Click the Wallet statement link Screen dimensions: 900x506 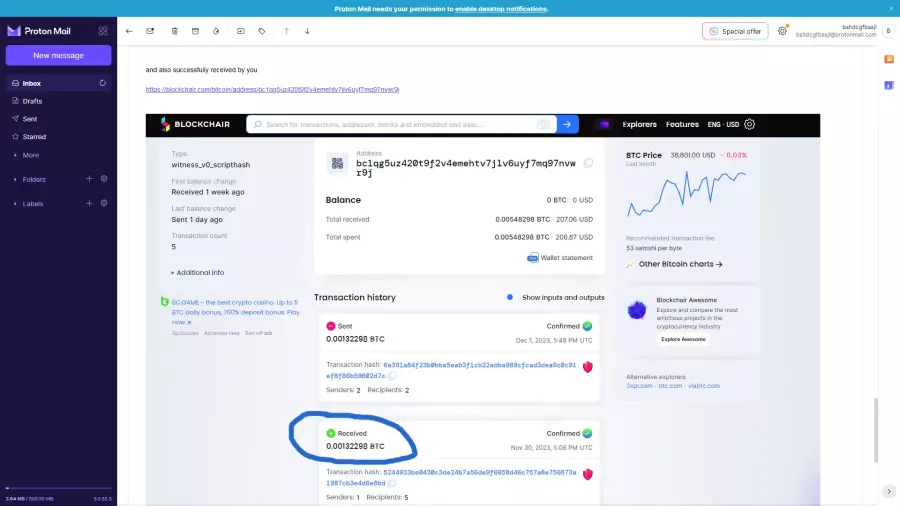click(560, 258)
